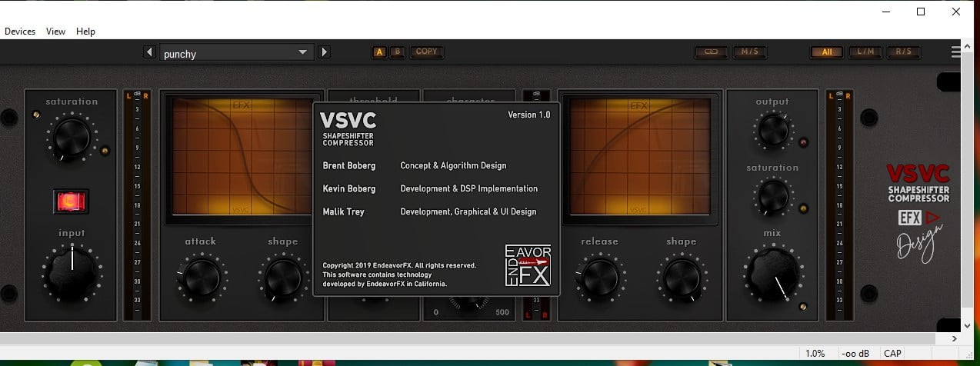Click the name Malik Trey
This screenshot has width=980, height=366.
[x=345, y=211]
